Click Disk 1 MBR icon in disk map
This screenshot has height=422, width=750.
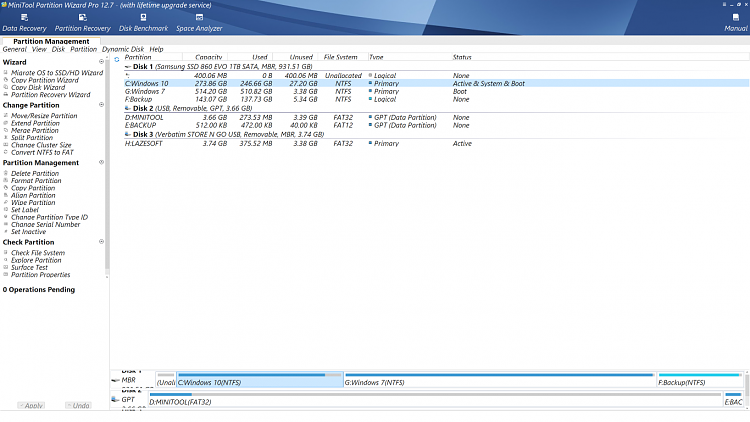[x=115, y=380]
